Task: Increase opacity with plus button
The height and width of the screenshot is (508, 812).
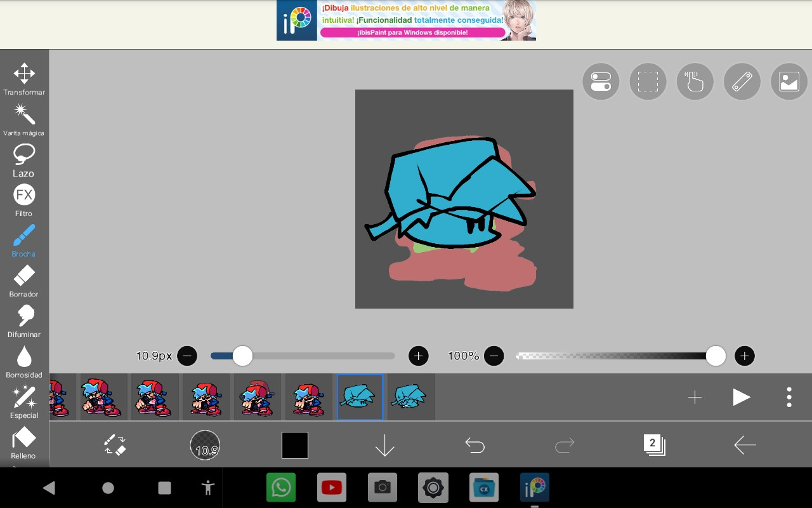Action: 745,356
